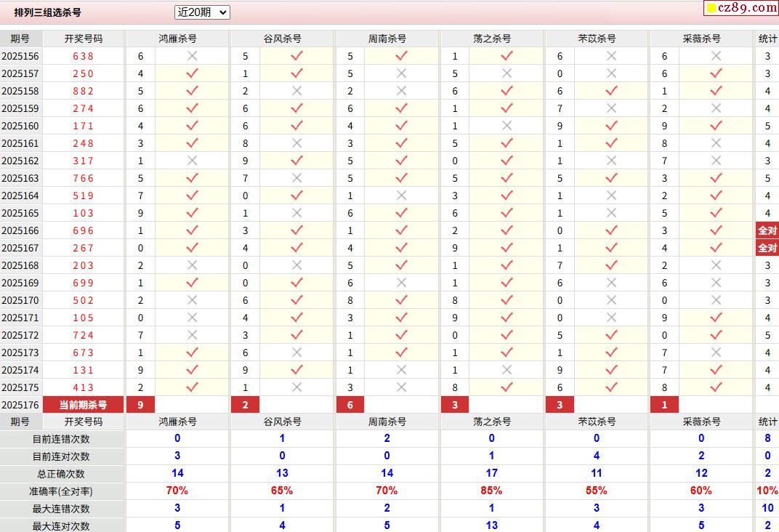Image resolution: width=779 pixels, height=532 pixels.
Task: Select the 采薇杀号 cross mark in row 2025161
Action: point(716,144)
